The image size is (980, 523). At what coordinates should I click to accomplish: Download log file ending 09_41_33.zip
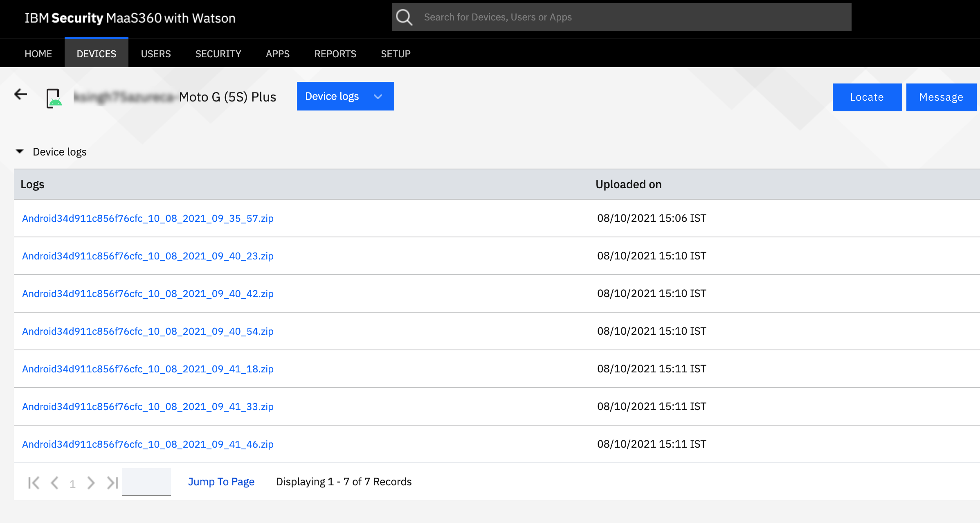tap(148, 406)
